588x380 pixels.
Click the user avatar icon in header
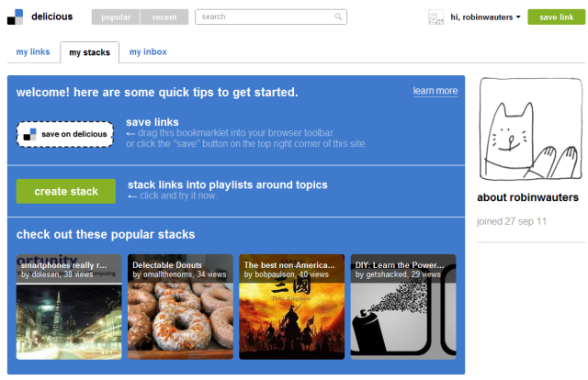pos(437,17)
